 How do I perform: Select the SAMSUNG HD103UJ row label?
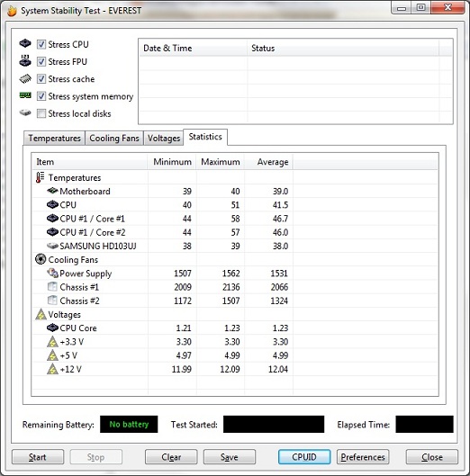pyautogui.click(x=98, y=246)
